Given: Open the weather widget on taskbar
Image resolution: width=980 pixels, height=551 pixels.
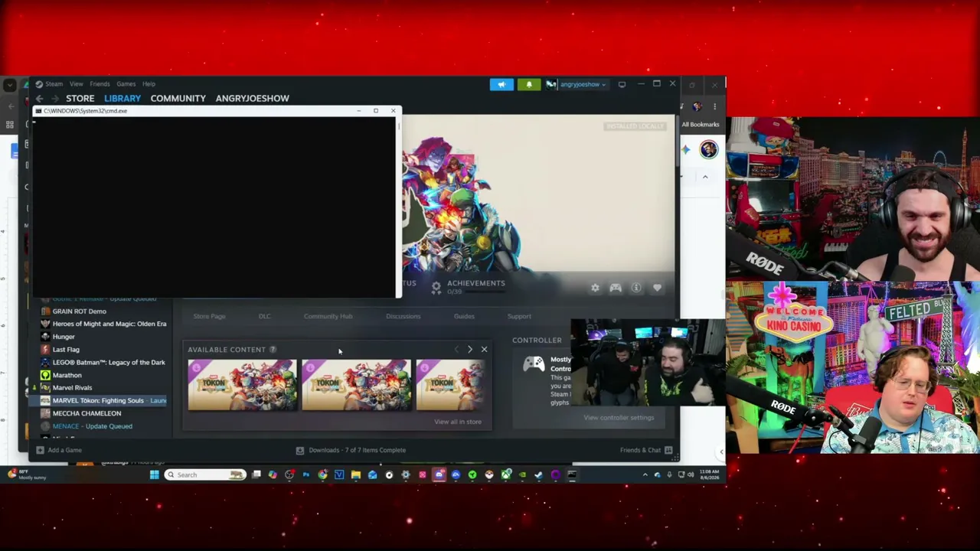Looking at the screenshot, I should (x=28, y=474).
